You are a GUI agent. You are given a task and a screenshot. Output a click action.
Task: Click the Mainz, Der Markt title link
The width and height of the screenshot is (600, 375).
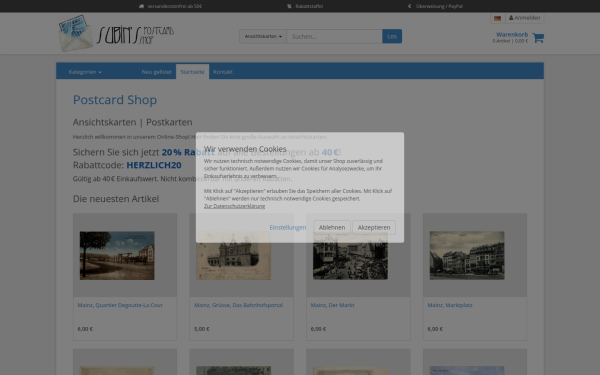coord(333,305)
